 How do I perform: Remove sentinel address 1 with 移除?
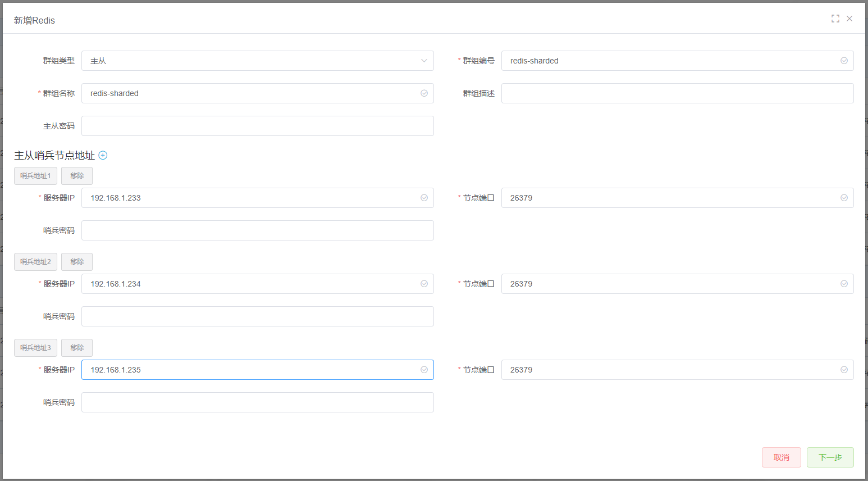[x=77, y=176]
